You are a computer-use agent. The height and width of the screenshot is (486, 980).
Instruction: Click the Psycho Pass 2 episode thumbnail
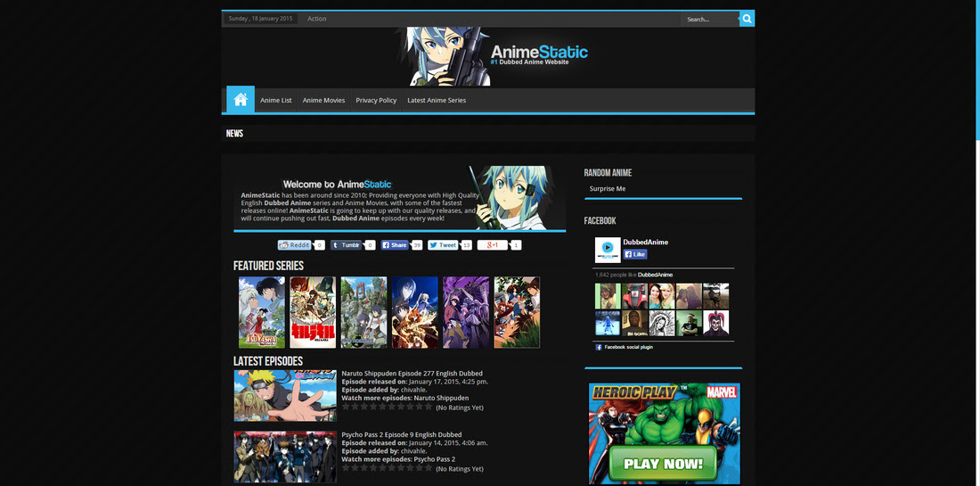click(x=285, y=457)
